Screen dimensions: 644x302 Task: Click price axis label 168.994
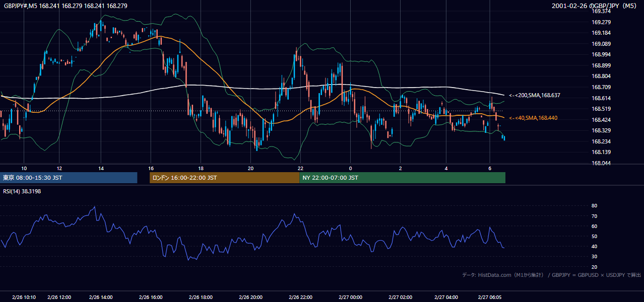coord(601,54)
